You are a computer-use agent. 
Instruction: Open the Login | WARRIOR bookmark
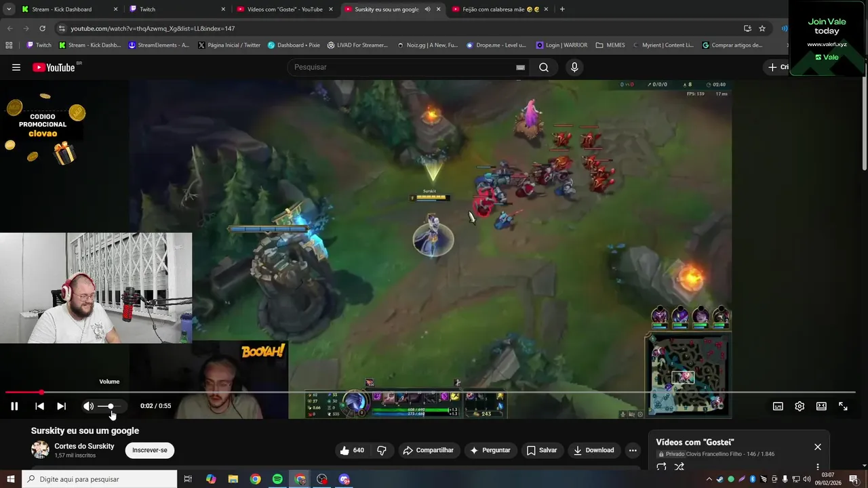(562, 45)
